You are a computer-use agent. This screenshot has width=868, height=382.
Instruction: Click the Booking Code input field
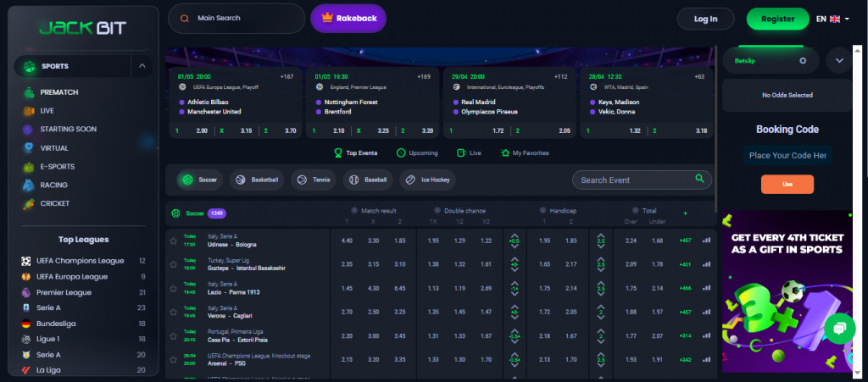pos(787,155)
